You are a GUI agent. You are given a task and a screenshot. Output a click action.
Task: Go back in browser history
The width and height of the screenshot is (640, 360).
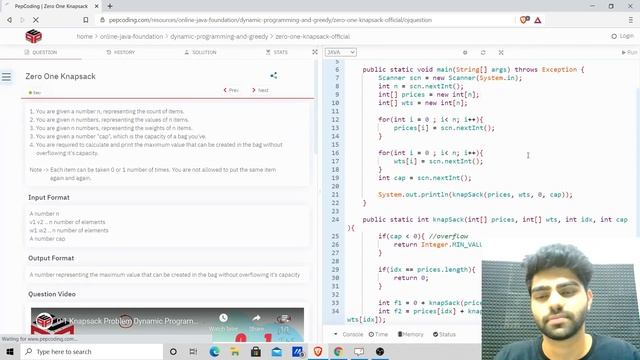(9, 20)
